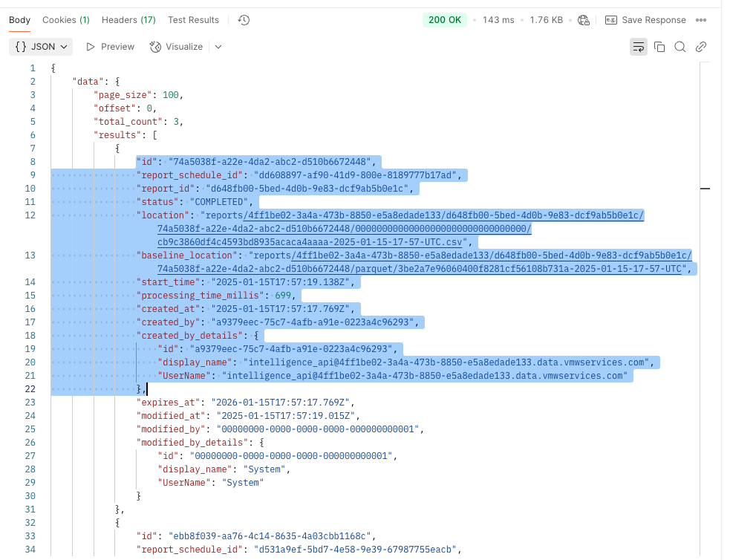Click line number 12 in the gutter

tap(30, 215)
